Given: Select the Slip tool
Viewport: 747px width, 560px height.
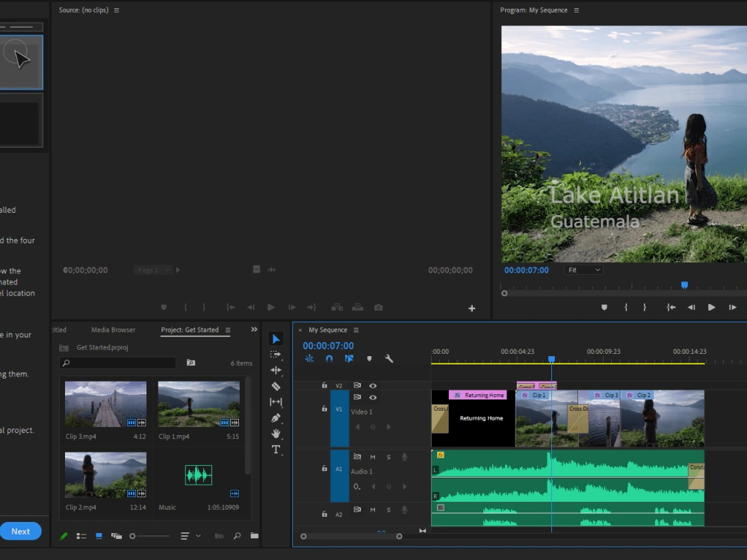Looking at the screenshot, I should 276,402.
